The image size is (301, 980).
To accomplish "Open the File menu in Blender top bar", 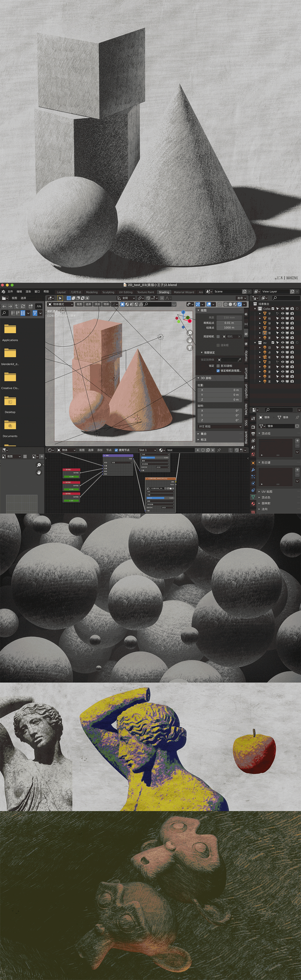I will [x=10, y=291].
